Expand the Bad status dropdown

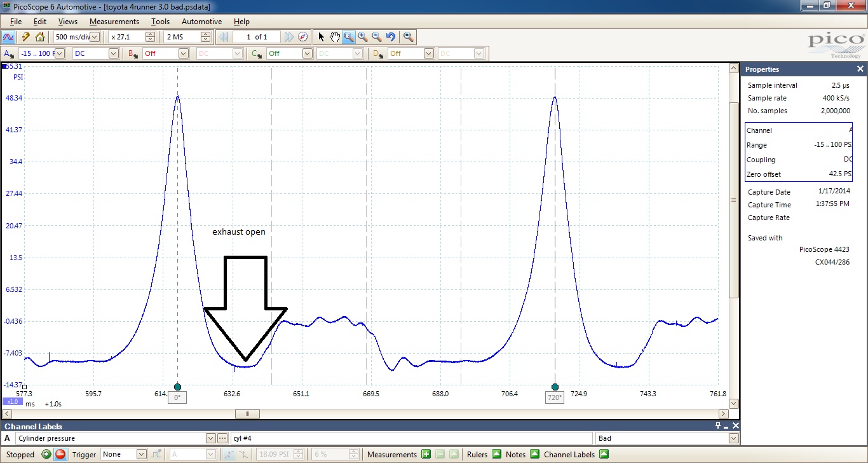tap(668, 438)
